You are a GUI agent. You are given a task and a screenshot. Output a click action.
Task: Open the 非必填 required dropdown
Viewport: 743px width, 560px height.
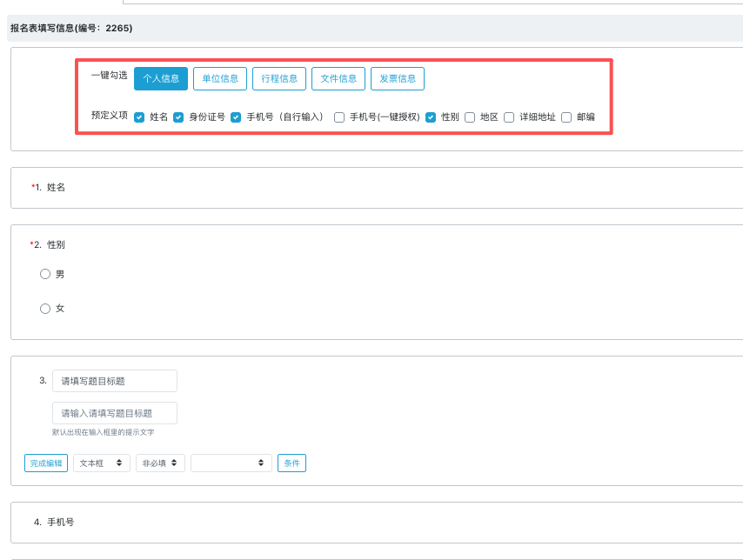tap(160, 463)
